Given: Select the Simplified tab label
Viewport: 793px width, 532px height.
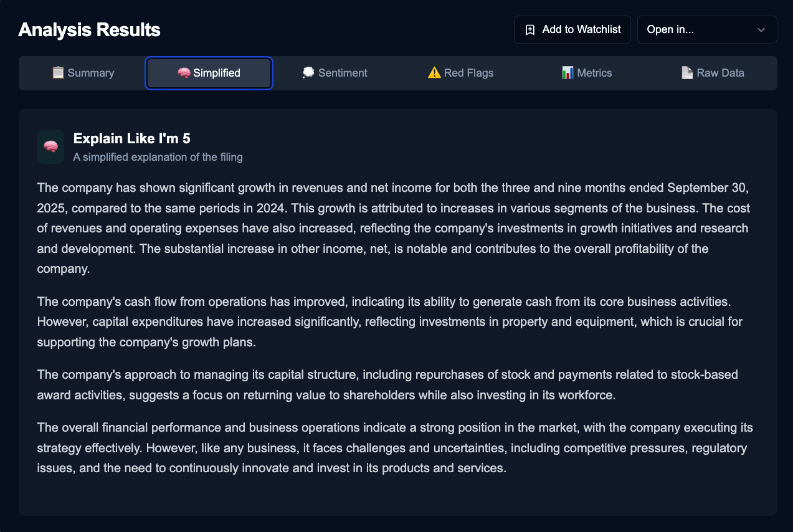Looking at the screenshot, I should click(x=216, y=73).
